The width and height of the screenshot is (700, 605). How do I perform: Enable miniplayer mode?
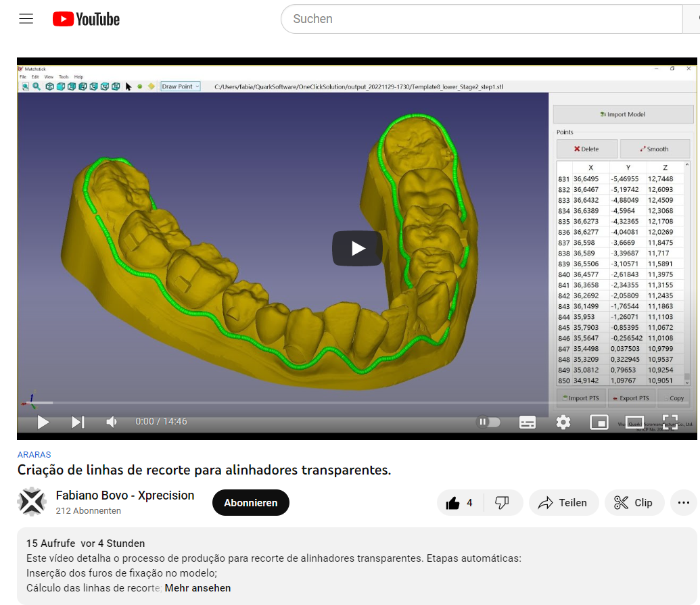[599, 422]
